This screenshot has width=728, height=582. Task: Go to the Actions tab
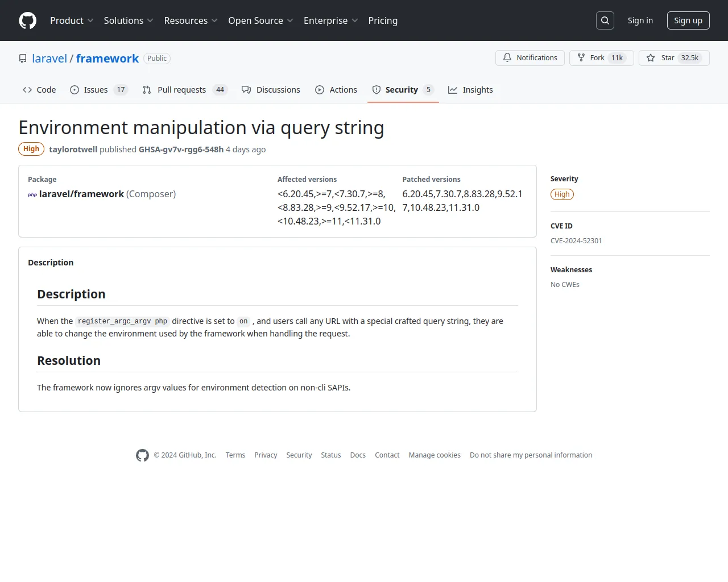(x=336, y=90)
